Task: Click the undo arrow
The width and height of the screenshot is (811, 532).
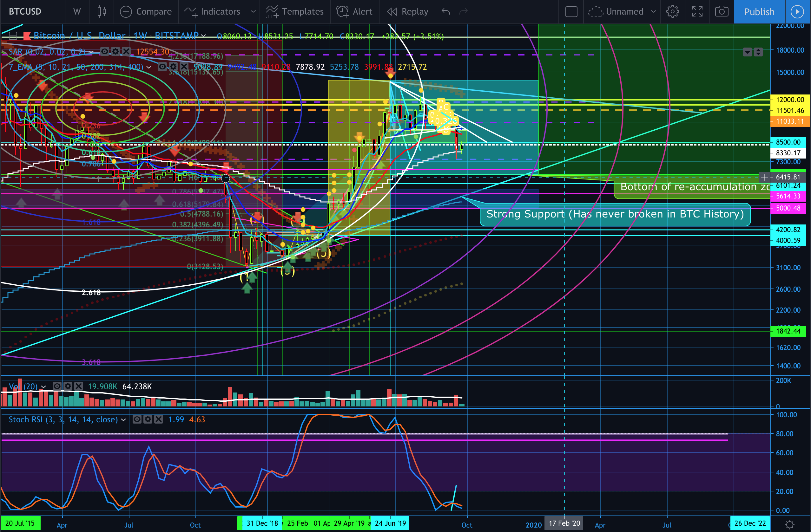Action: [x=446, y=12]
